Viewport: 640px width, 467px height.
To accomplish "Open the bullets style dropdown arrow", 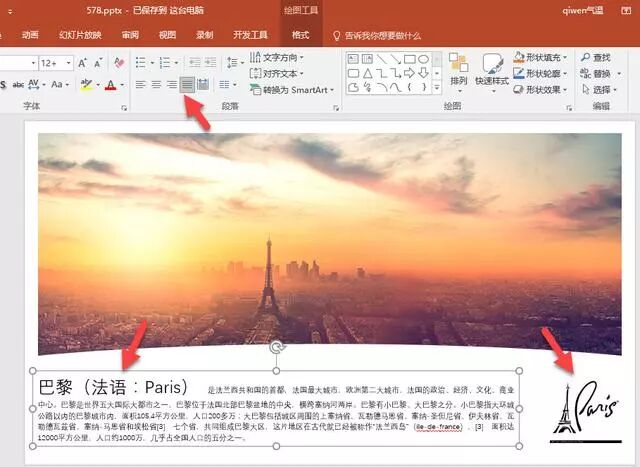I will pyautogui.click(x=152, y=63).
